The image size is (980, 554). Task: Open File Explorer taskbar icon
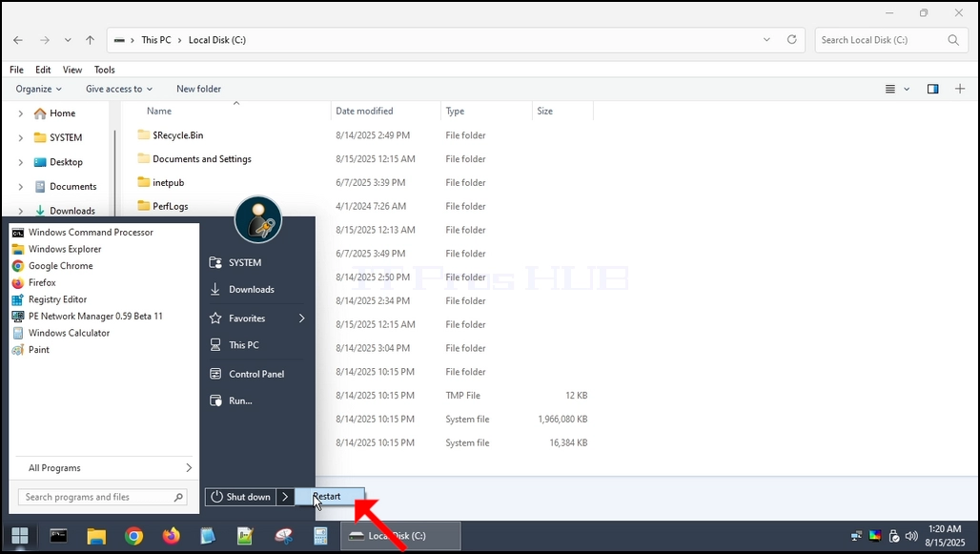coord(96,536)
